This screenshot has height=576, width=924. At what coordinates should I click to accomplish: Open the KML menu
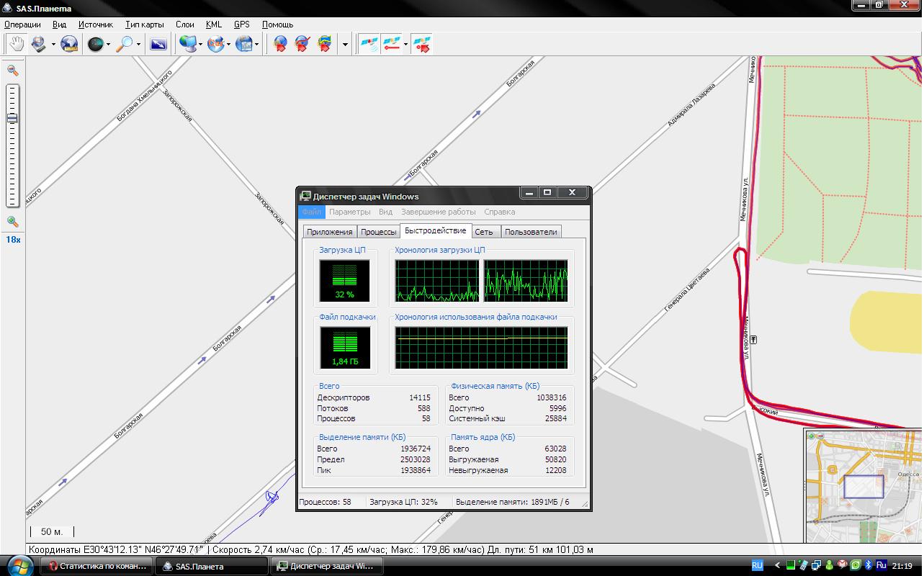pos(213,24)
